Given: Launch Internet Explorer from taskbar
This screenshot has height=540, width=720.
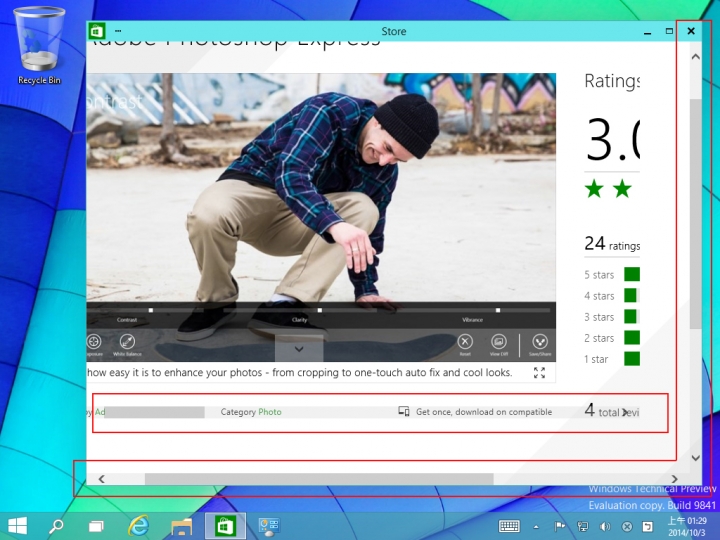Looking at the screenshot, I should tap(139, 526).
